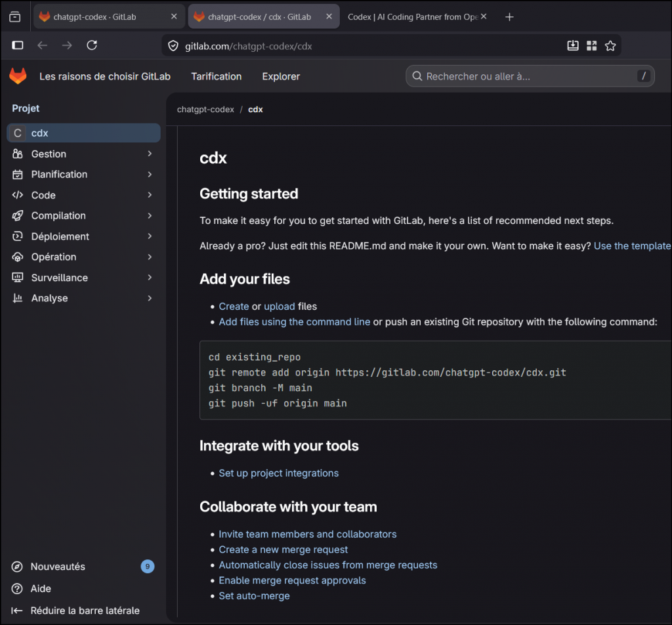Click the browser reload icon
Screen dimensions: 672x625
pos(92,45)
